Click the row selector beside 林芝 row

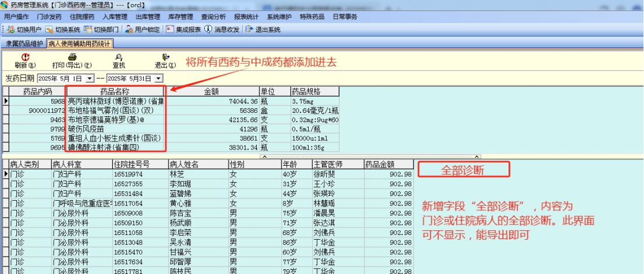click(6, 174)
